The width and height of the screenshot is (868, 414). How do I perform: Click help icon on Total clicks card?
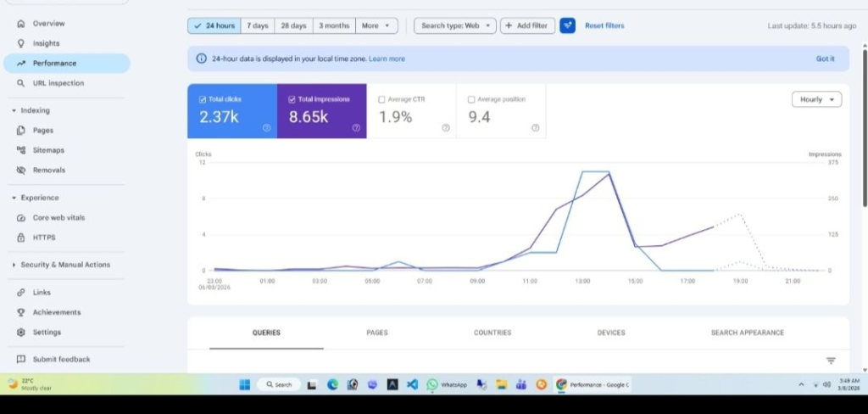[x=266, y=127]
